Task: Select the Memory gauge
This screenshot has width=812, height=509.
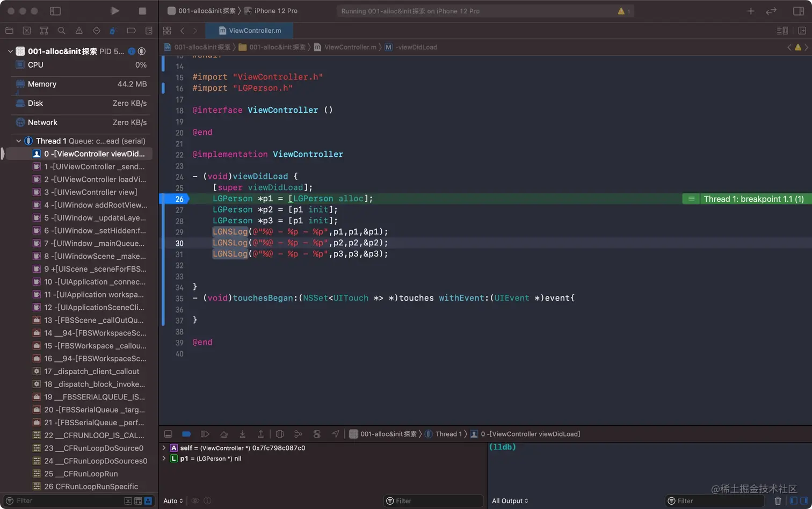Action: point(81,84)
